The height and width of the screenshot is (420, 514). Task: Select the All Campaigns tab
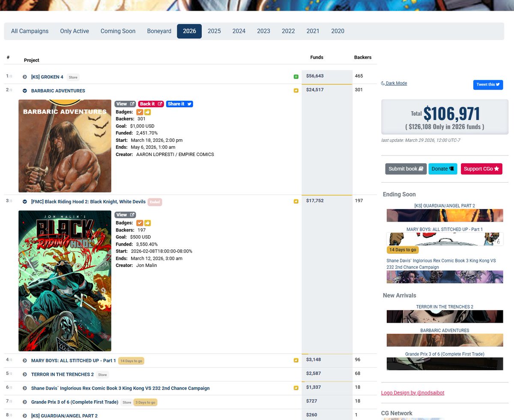point(30,31)
